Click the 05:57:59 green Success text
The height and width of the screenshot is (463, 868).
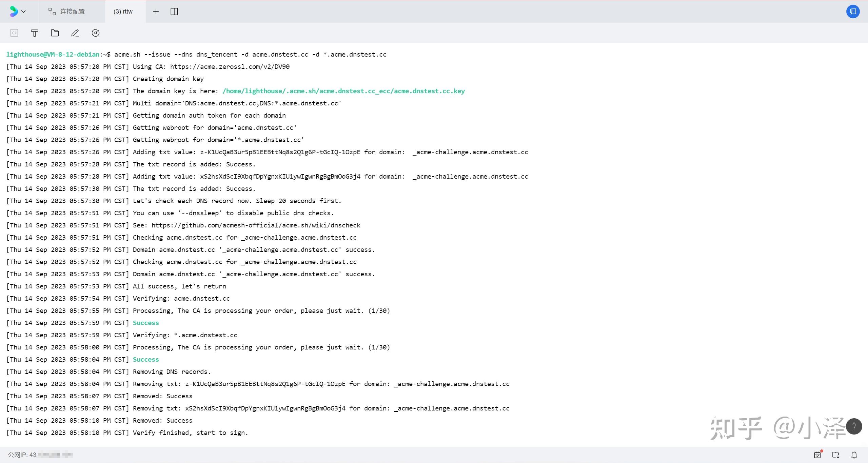[146, 323]
